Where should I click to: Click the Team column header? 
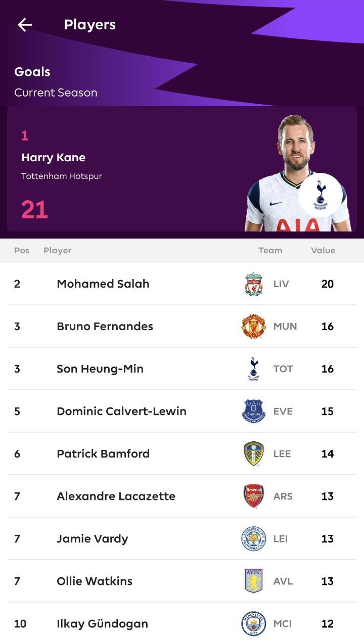270,250
